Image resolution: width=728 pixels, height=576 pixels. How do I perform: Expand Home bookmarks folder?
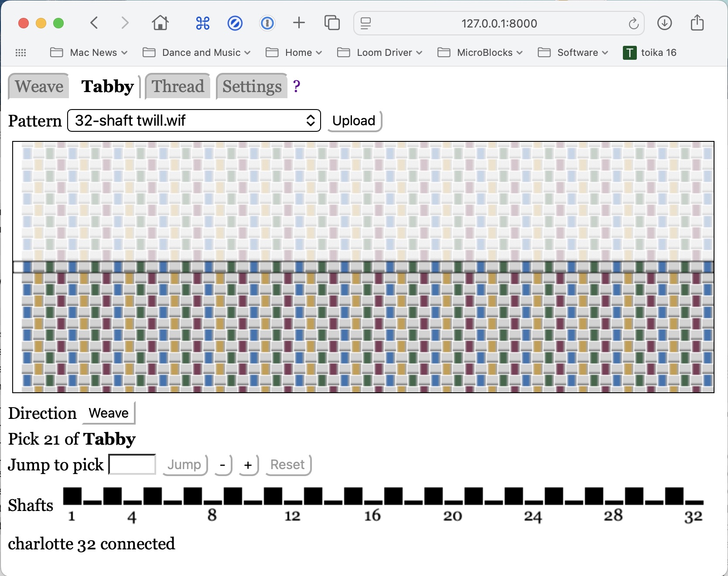pyautogui.click(x=294, y=53)
